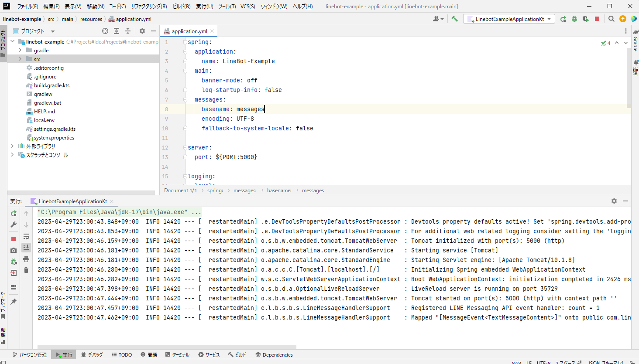Viewport: 639px width, 364px height.
Task: Open Project panel gear options
Action: point(142,31)
